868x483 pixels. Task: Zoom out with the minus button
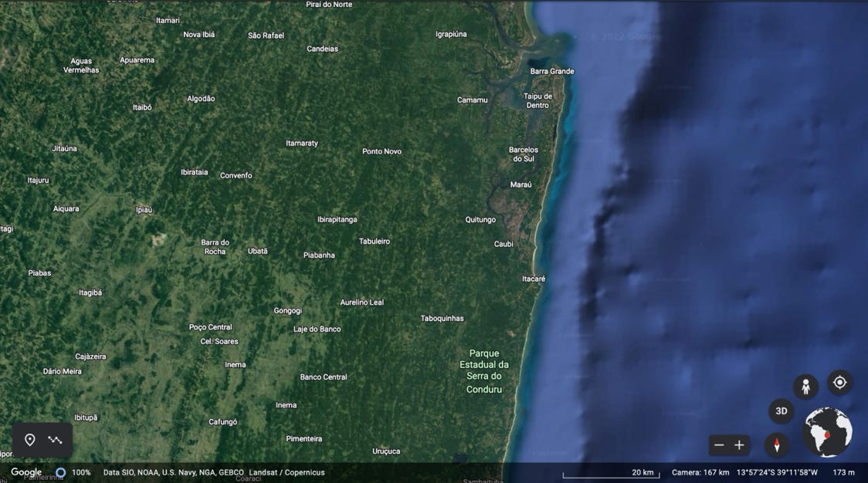click(x=719, y=445)
